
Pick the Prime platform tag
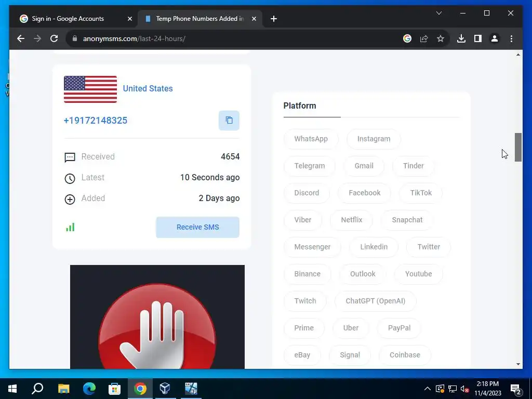click(303, 328)
